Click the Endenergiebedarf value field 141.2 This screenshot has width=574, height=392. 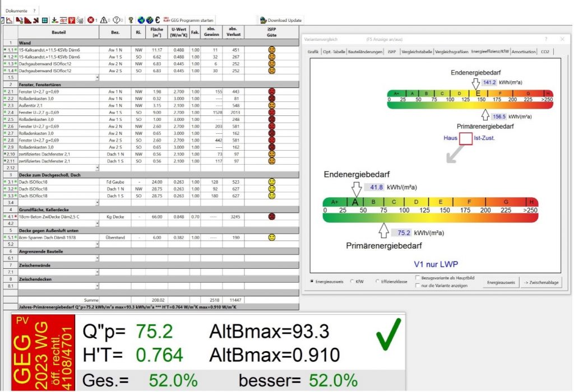click(x=489, y=82)
